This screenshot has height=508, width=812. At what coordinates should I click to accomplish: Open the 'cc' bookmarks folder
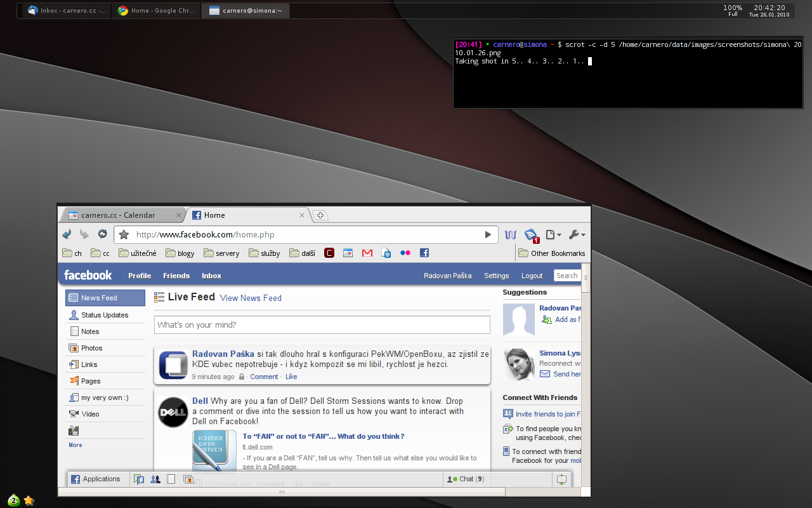[100, 253]
